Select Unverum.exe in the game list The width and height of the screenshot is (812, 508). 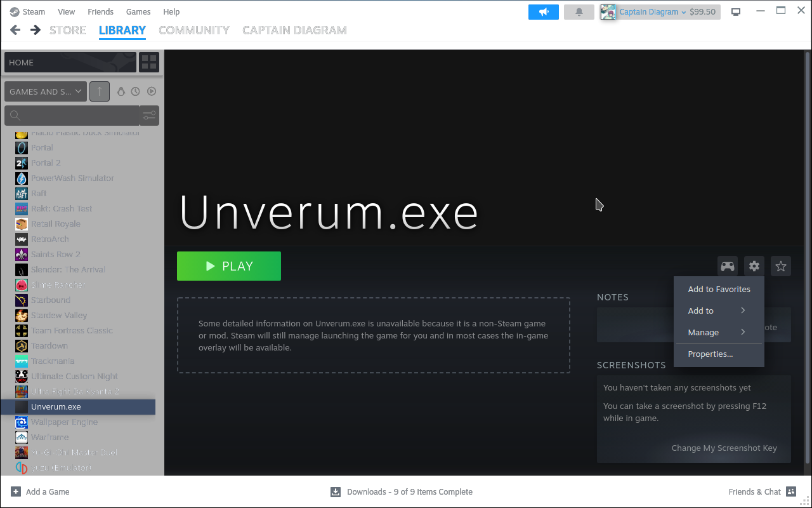[77, 407]
